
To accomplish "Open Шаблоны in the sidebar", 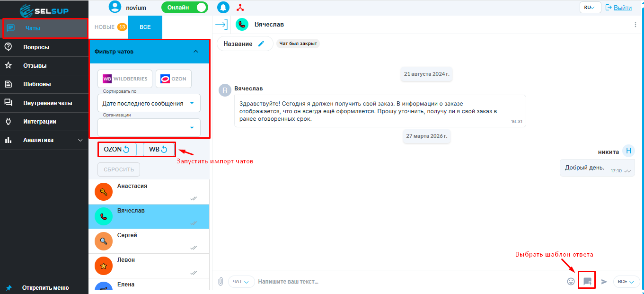I will click(x=37, y=84).
